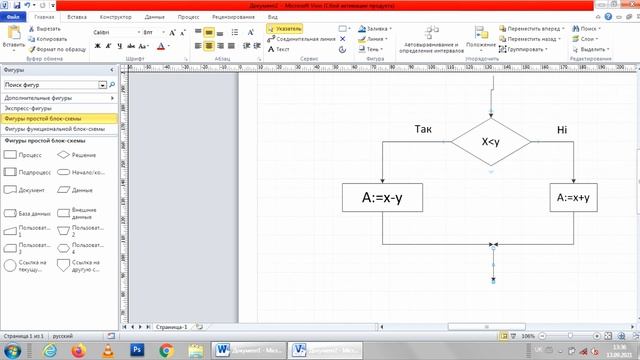
Task: Switch to the View (Вид) tab
Action: pos(273,17)
